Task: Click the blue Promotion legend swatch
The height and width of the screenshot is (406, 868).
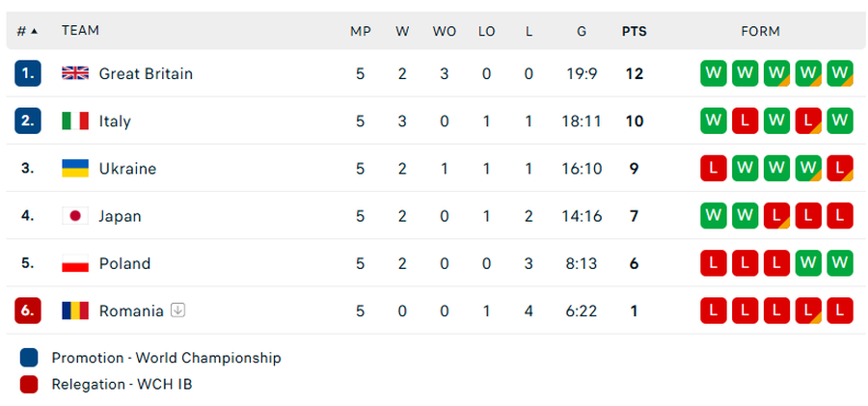Action: 29,358
